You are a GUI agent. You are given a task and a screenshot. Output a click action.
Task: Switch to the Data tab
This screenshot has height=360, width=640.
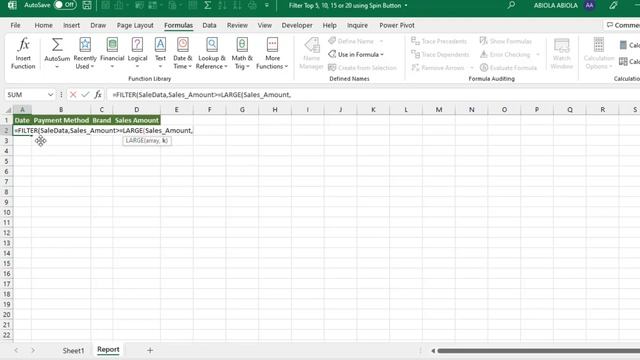point(209,25)
